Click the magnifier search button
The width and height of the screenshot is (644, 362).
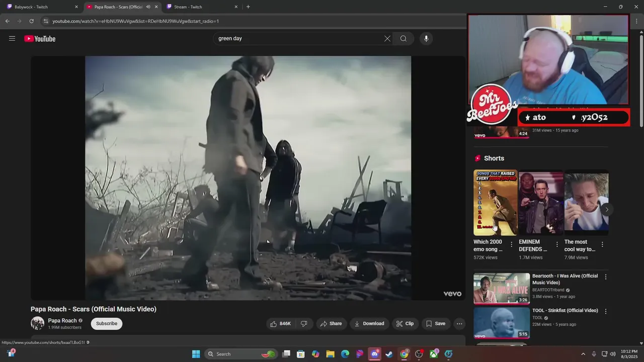click(x=404, y=39)
